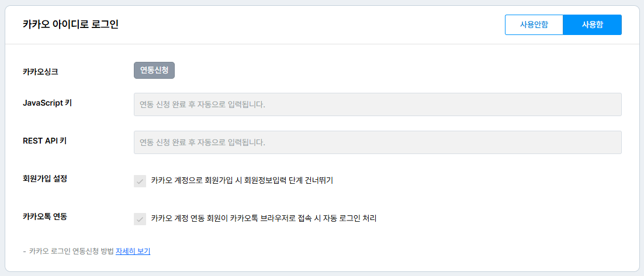Click the gray checkmark icon beside 카카오톡 연동
The height and width of the screenshot is (276, 644).
tap(140, 219)
